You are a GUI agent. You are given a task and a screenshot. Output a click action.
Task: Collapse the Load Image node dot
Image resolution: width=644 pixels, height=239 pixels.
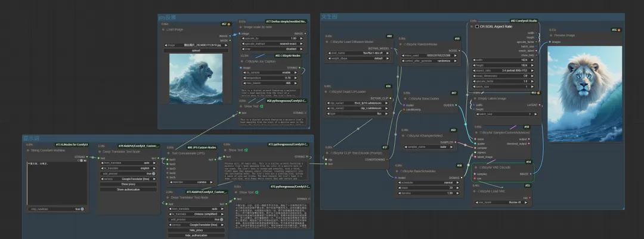[x=163, y=29]
